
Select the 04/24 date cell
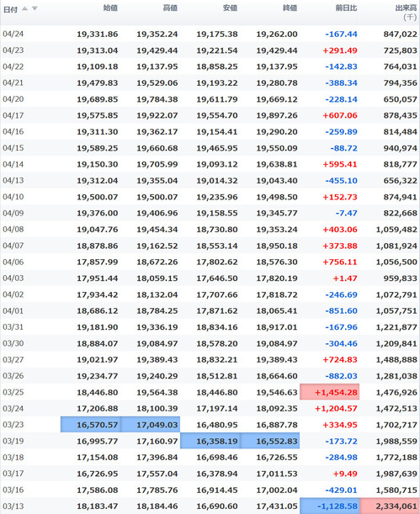pyautogui.click(x=13, y=34)
